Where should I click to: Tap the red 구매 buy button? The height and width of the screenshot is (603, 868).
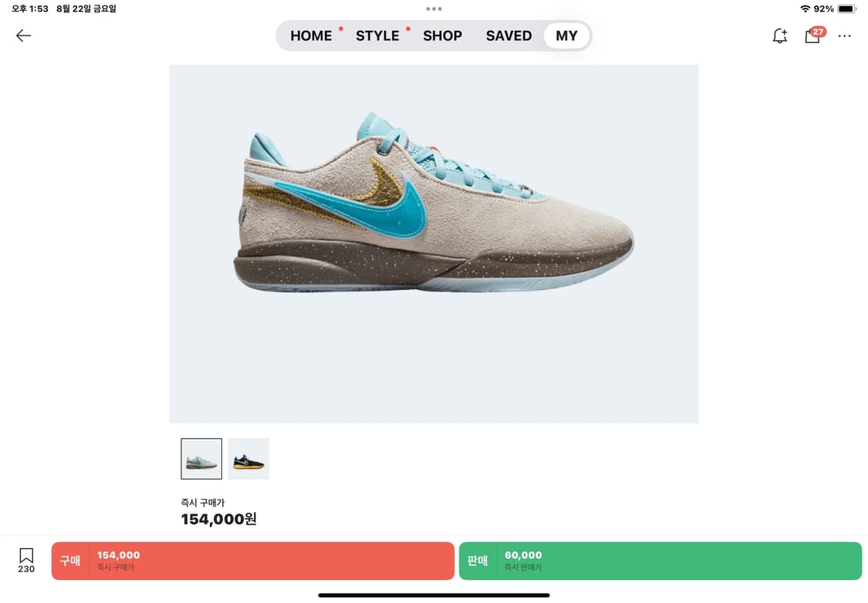(253, 561)
